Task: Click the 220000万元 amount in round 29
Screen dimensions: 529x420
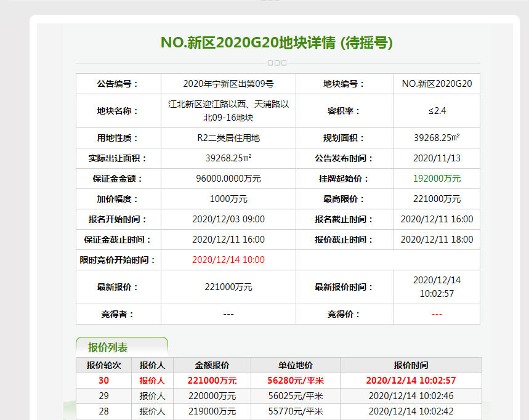Action: coord(212,396)
